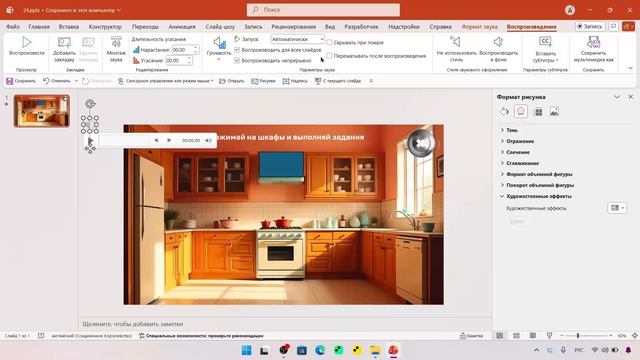Open Заливка и границы pane icon

(504, 111)
